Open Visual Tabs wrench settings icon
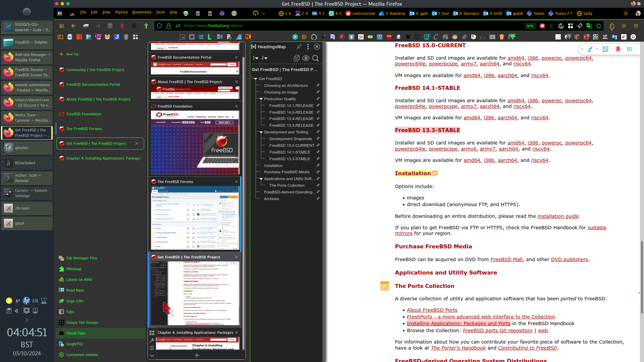Screen dimensions: 644x362 [x=152, y=341]
